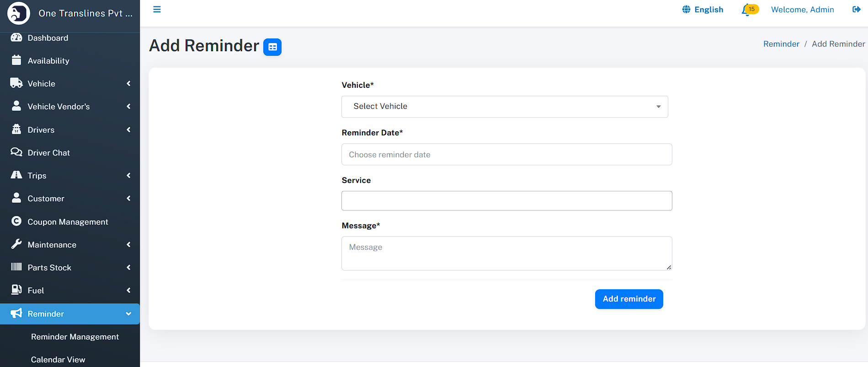Open the notifications bell icon

746,10
